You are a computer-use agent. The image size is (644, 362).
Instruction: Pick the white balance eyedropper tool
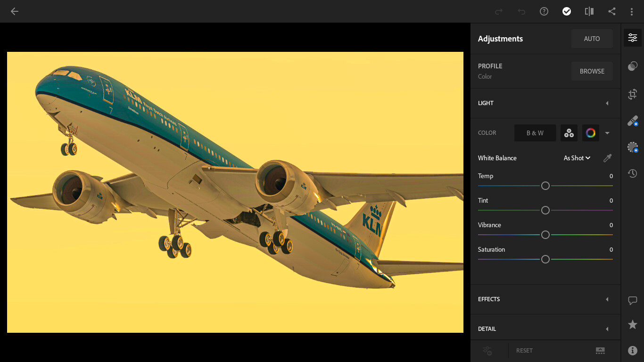[608, 158]
